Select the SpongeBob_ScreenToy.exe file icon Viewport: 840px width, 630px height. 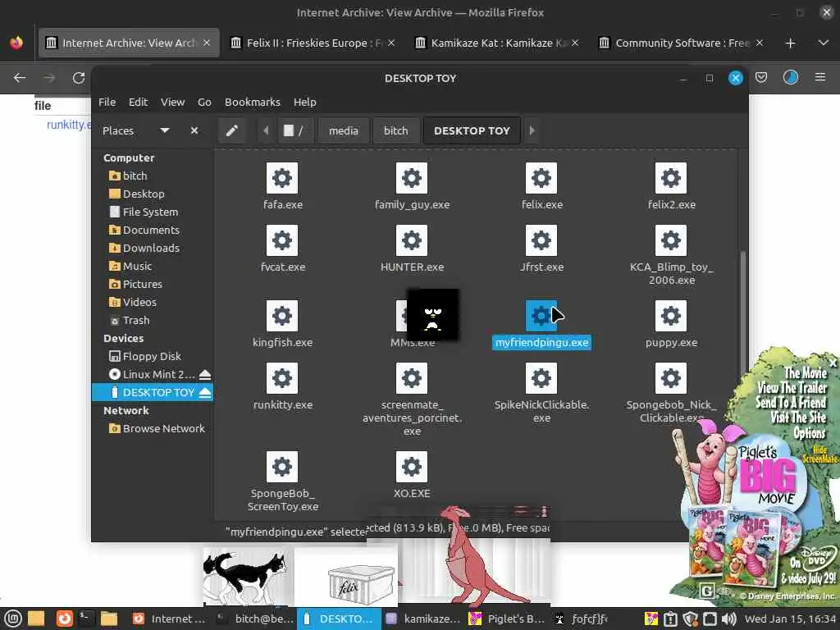[x=282, y=467]
